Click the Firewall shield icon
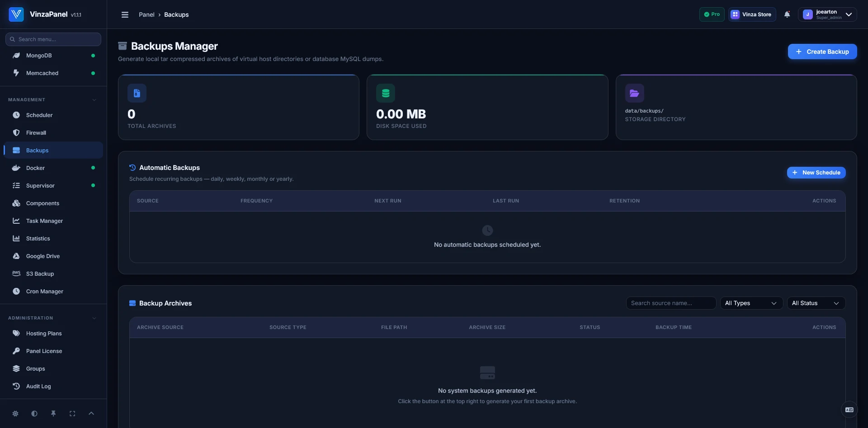868x428 pixels. (16, 133)
